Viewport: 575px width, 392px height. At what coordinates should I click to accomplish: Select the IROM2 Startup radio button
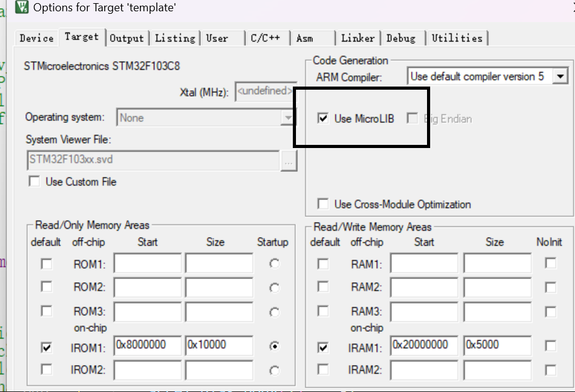point(274,371)
